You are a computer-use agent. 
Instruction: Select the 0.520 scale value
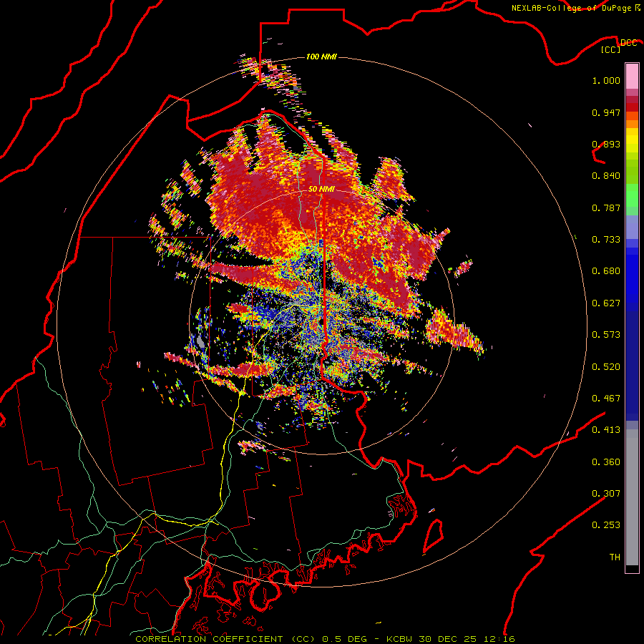click(x=606, y=367)
